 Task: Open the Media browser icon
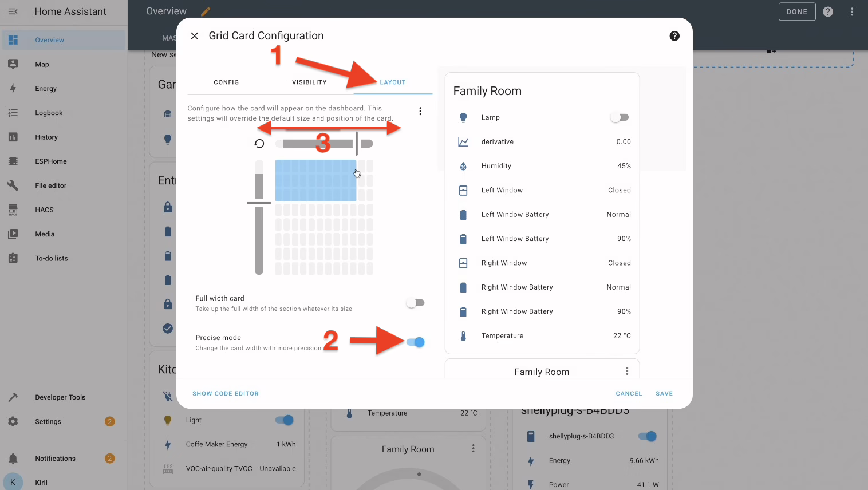point(13,234)
